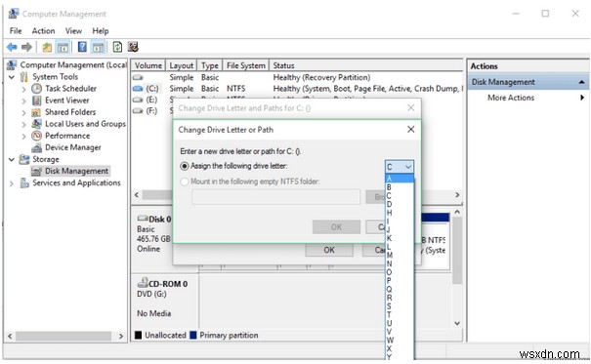Click the (F:) volume drive icon
591x364 pixels.
139,111
